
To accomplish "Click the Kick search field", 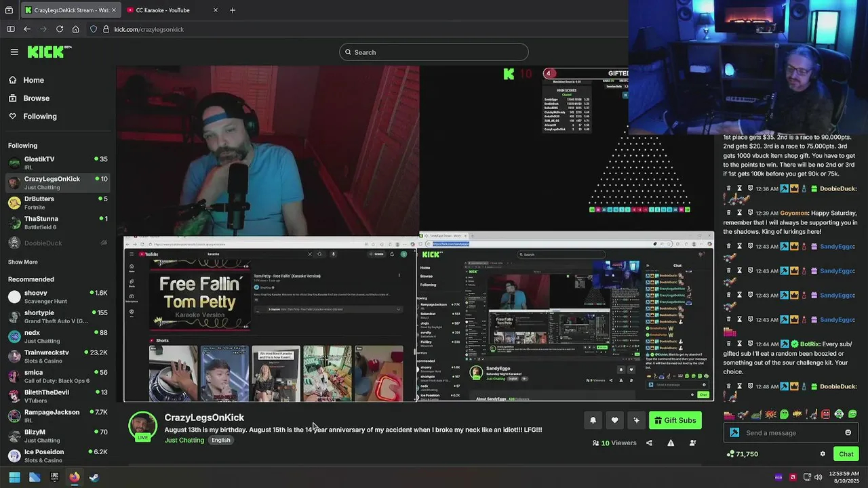I will coord(434,52).
